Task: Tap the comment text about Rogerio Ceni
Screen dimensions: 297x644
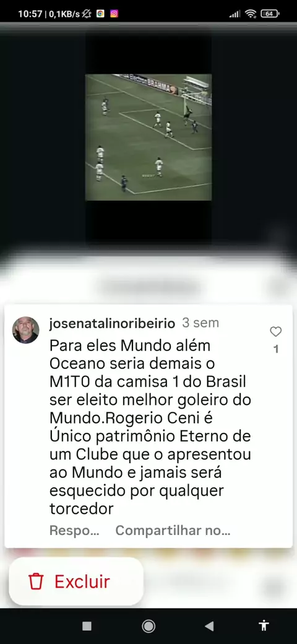Action: (150, 427)
